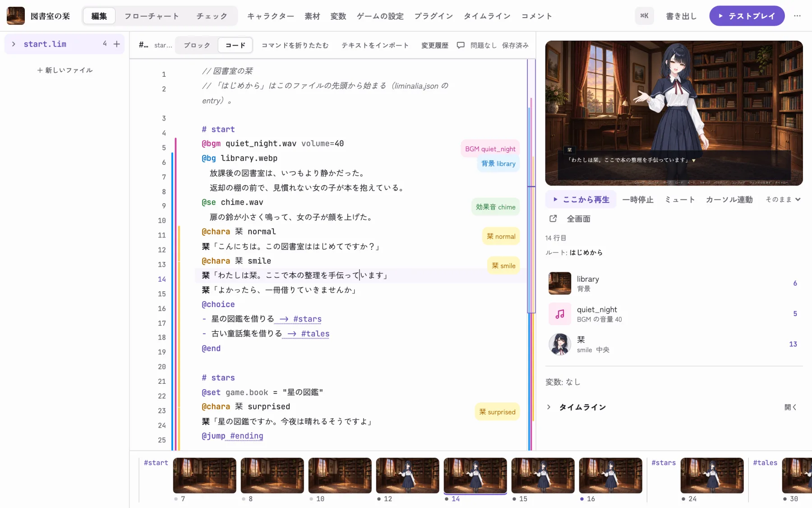This screenshot has width=812, height=508.
Task: Expand the start.lim file tree chevron
Action: pos(14,44)
